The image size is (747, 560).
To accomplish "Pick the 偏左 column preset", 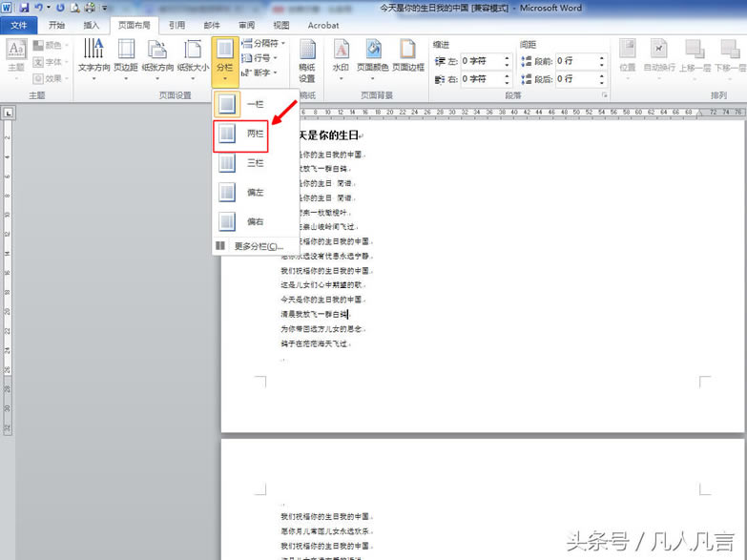I will 240,193.
